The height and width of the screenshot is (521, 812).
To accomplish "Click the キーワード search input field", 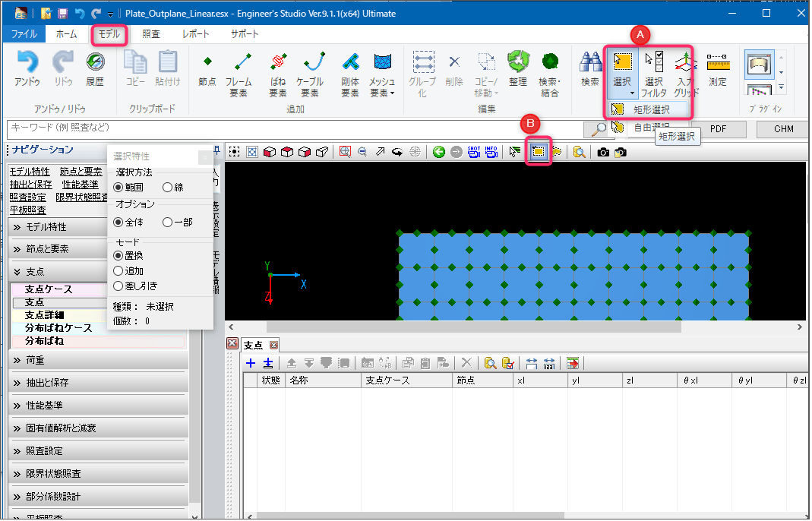I will (x=294, y=128).
